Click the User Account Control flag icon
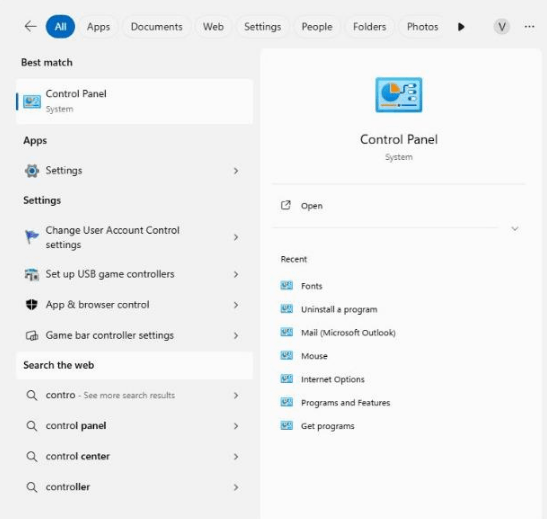The height and width of the screenshot is (519, 547). (x=32, y=237)
